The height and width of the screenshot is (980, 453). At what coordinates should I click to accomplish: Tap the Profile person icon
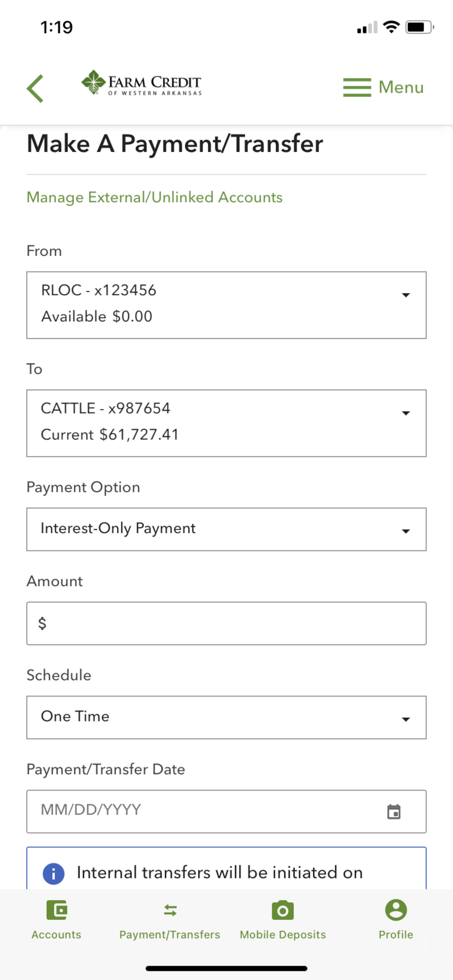coord(396,910)
